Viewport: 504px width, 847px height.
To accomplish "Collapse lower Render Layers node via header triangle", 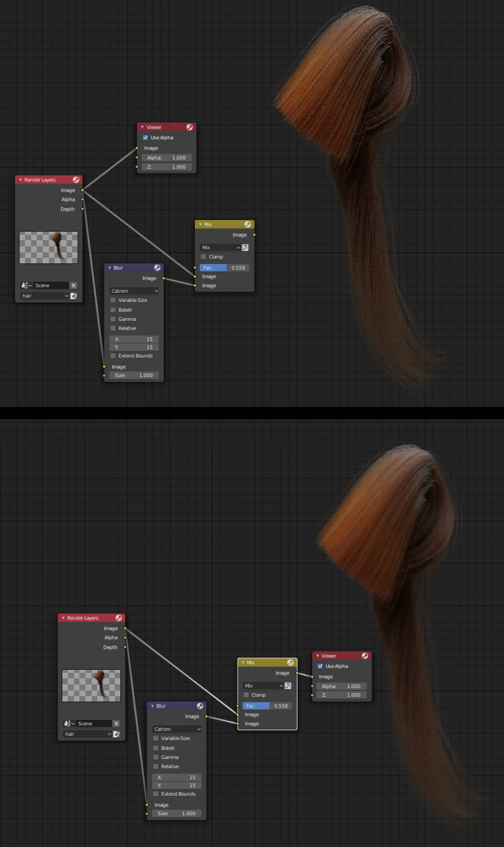I will click(x=63, y=618).
